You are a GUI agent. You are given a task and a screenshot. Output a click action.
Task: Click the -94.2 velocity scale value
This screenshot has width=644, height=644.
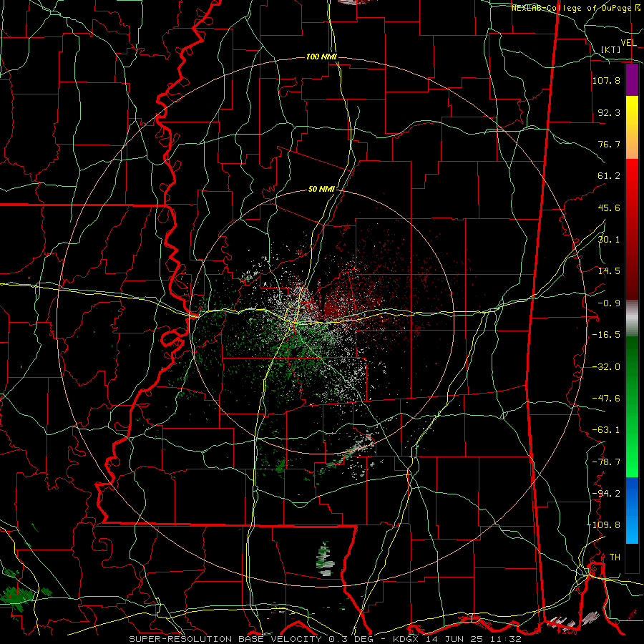(606, 493)
